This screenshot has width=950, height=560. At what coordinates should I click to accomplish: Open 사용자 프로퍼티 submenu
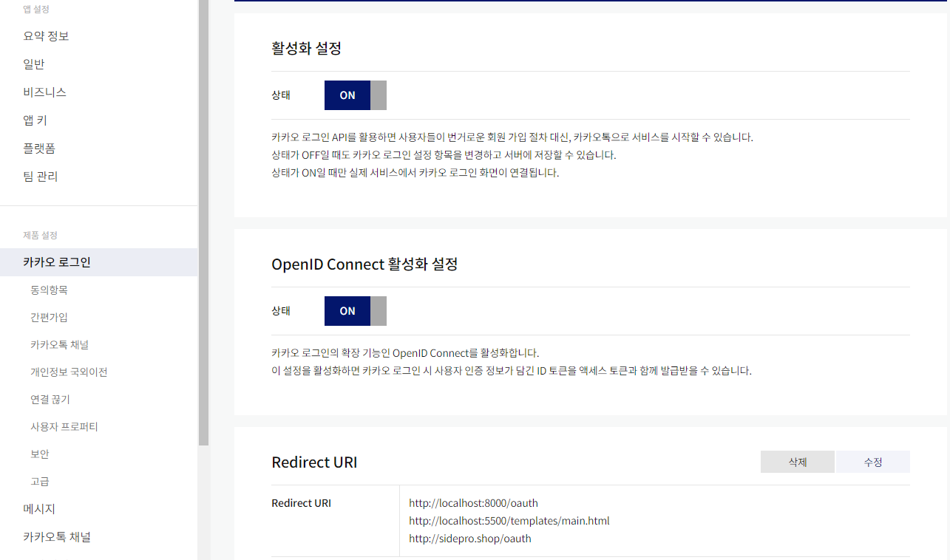(x=64, y=426)
